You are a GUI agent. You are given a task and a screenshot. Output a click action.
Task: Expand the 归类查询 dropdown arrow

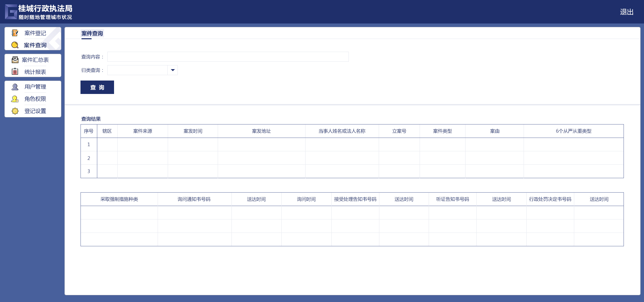coord(173,70)
